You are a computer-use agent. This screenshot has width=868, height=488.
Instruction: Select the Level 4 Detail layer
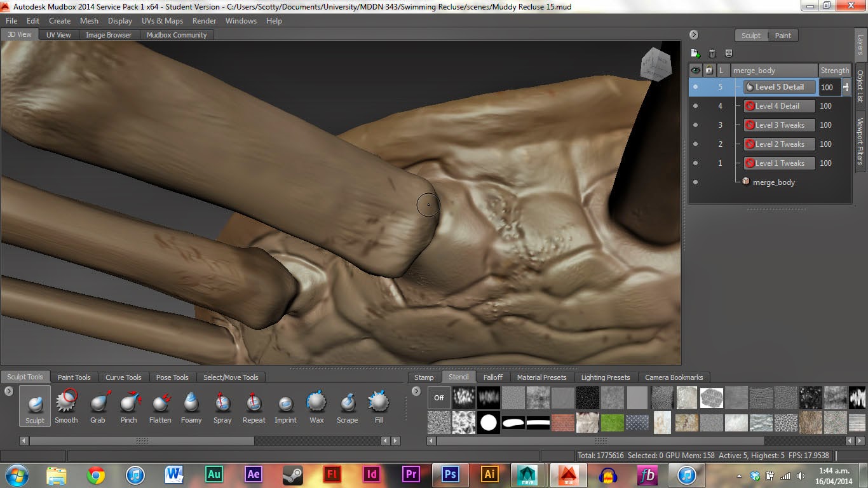click(779, 106)
